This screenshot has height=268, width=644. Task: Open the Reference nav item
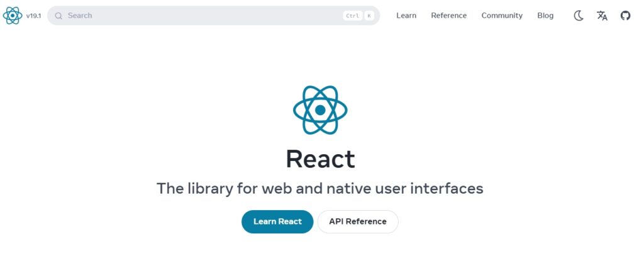pos(448,16)
